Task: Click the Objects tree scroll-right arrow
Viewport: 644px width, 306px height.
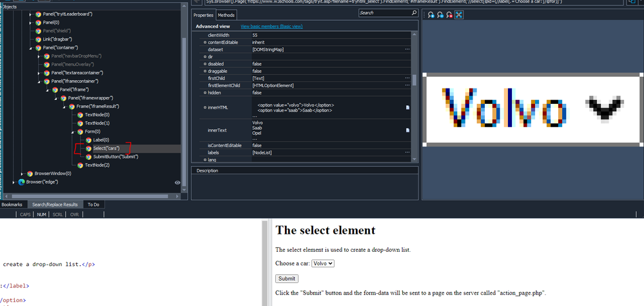Action: [x=178, y=196]
